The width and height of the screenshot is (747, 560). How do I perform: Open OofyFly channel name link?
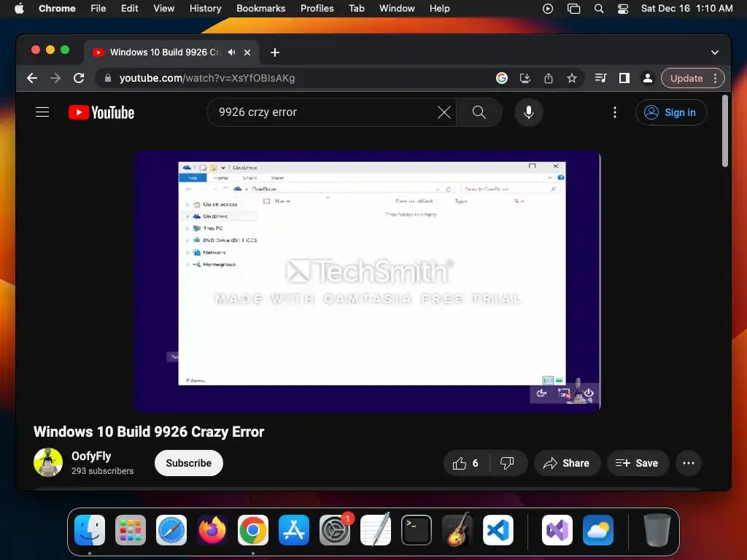tap(91, 456)
